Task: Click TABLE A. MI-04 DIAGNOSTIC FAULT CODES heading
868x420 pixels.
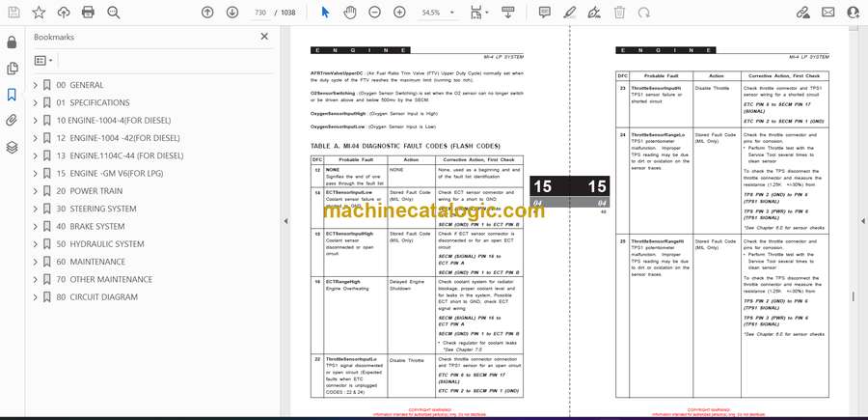Action: point(405,146)
